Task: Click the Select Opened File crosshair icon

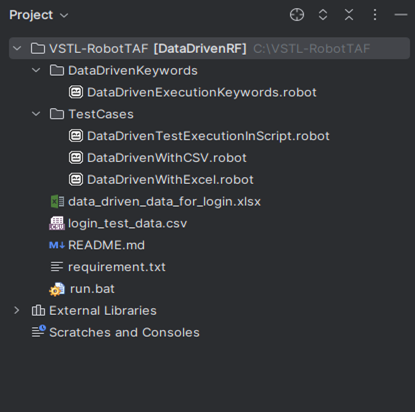Action: pos(297,15)
